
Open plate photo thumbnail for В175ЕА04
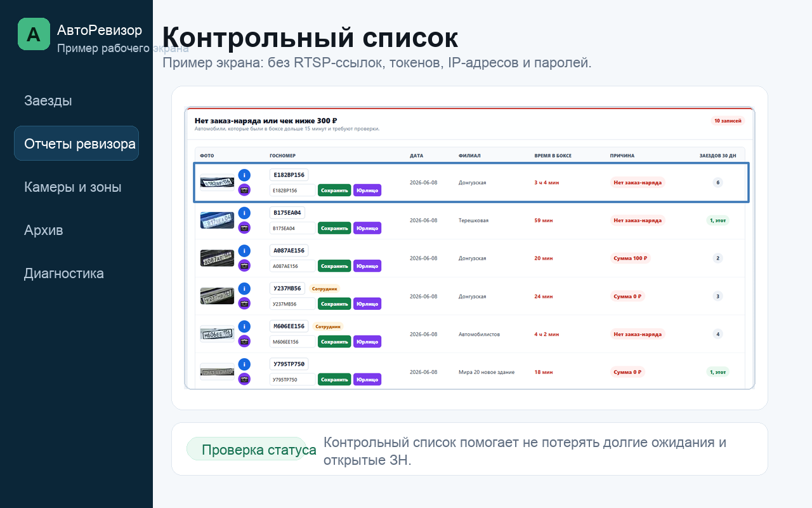(x=217, y=220)
